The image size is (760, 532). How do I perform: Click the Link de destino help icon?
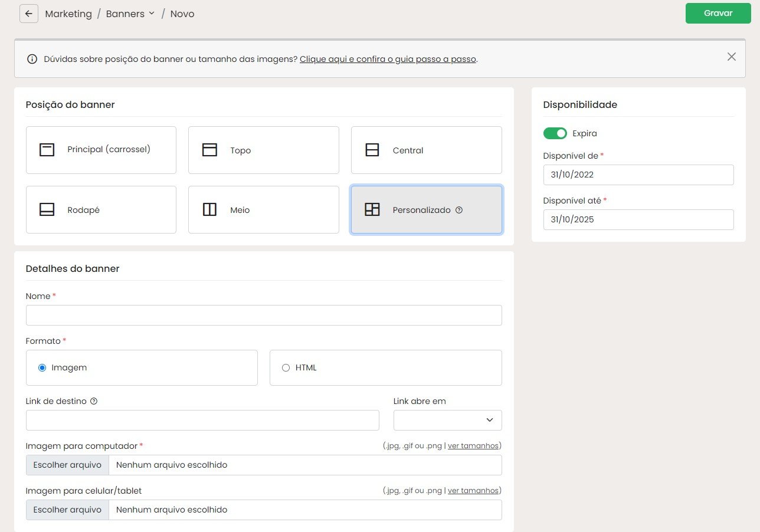pos(94,401)
